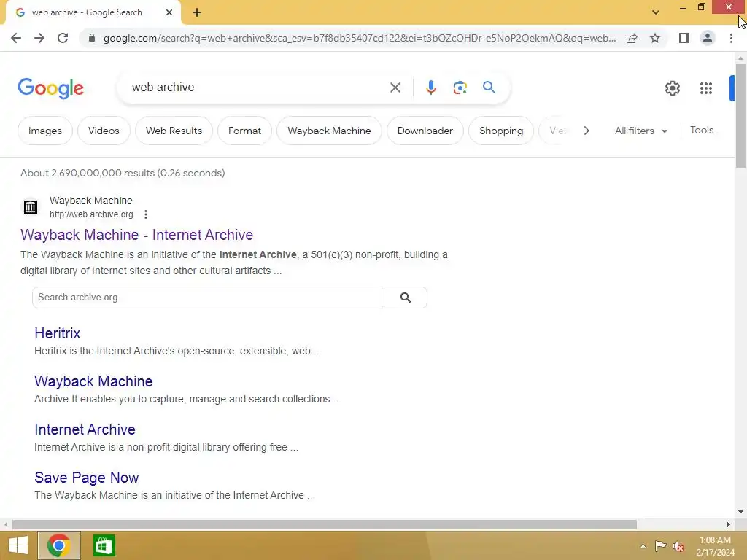Go to Google home via the logo

point(50,88)
